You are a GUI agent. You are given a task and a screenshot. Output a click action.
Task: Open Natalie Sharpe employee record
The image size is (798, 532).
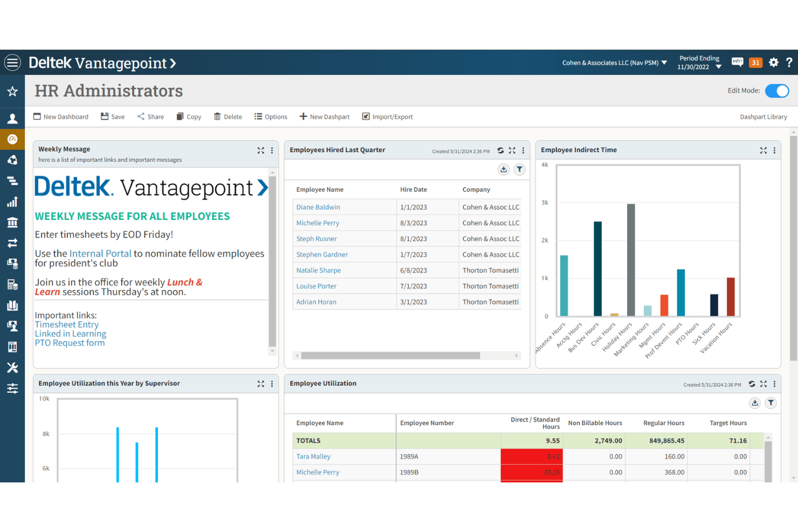319,270
